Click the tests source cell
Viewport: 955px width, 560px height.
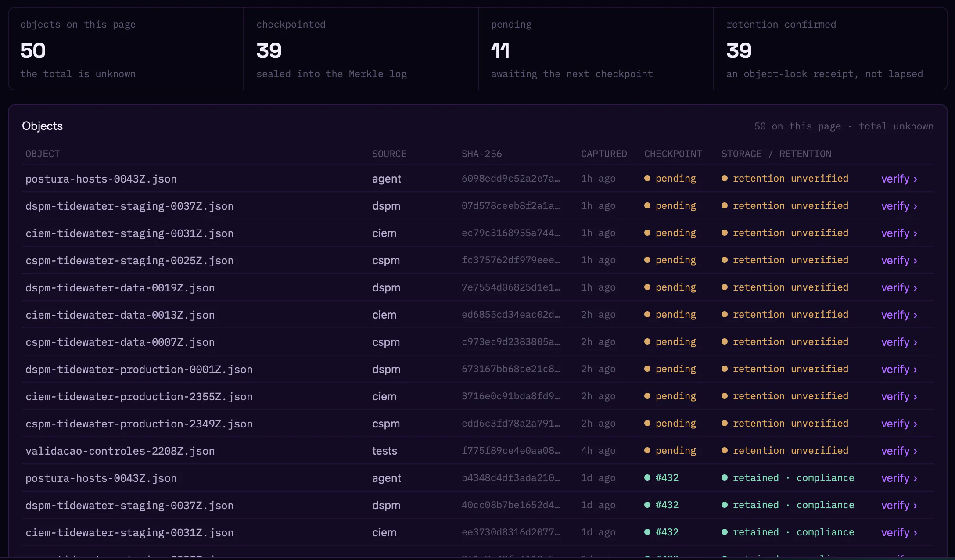point(384,451)
